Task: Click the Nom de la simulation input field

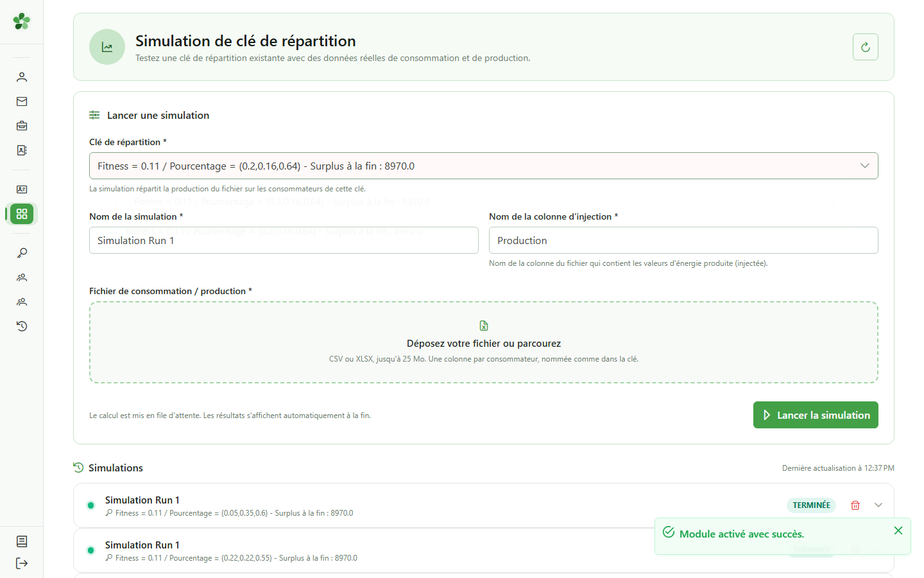Action: click(284, 240)
